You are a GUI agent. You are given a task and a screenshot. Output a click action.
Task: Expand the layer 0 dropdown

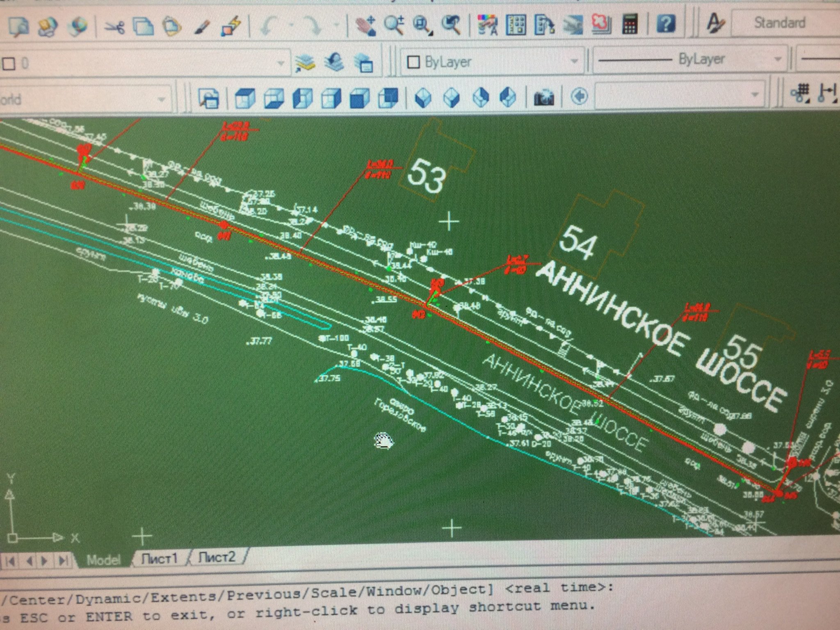coord(281,63)
